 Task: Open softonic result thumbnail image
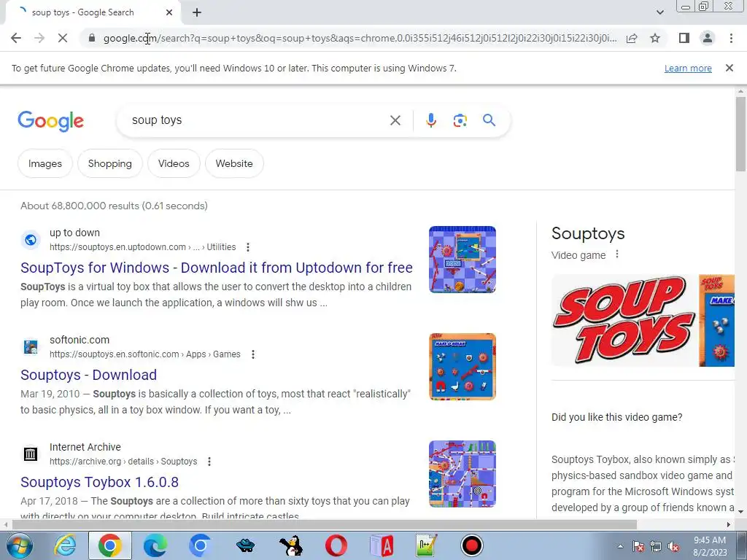click(x=462, y=367)
